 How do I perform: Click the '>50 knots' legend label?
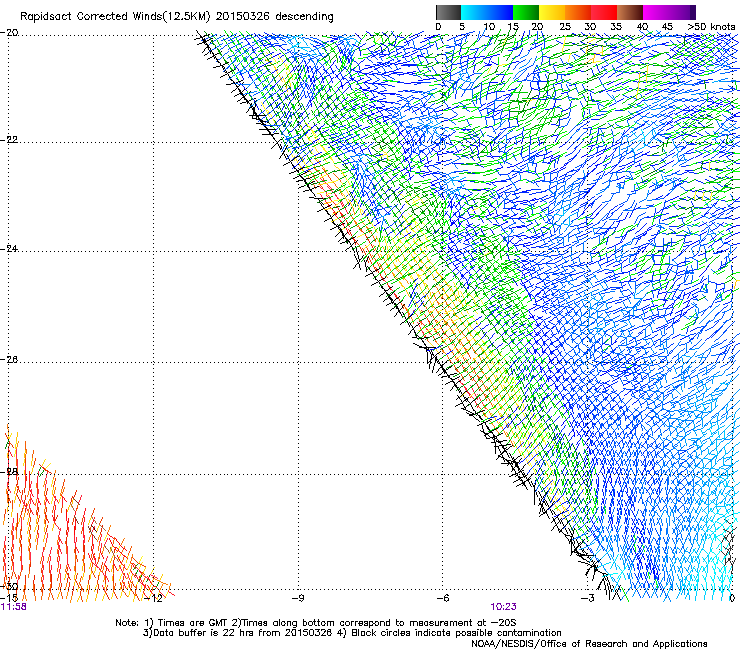point(711,27)
